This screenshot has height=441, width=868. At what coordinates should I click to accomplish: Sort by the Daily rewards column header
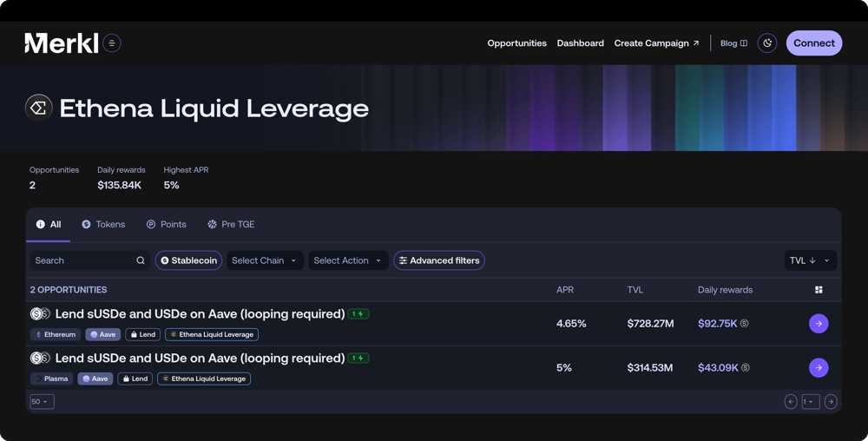tap(725, 290)
